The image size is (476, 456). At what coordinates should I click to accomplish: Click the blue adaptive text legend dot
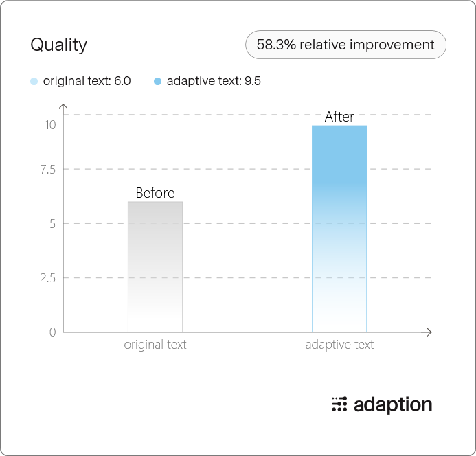click(x=157, y=81)
